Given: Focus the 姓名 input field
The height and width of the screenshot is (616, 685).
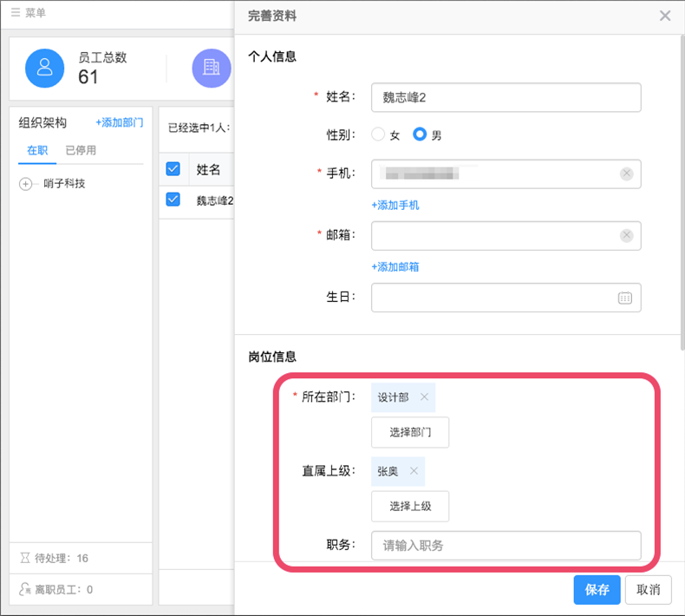Looking at the screenshot, I should coord(506,97).
